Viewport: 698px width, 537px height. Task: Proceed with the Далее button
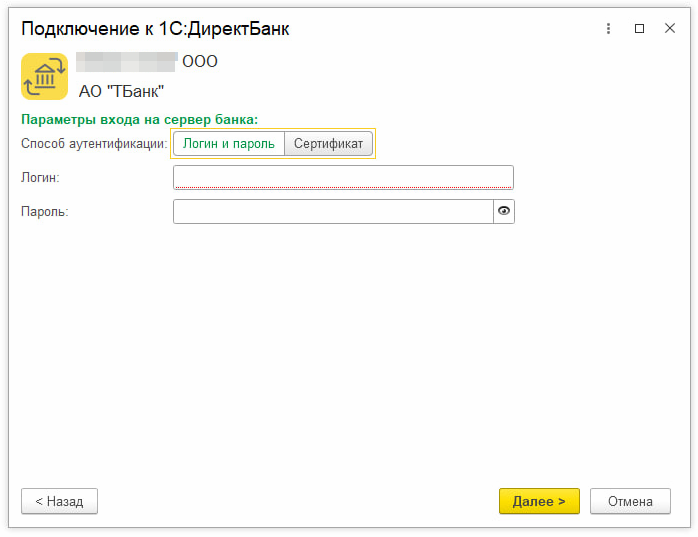click(x=539, y=501)
